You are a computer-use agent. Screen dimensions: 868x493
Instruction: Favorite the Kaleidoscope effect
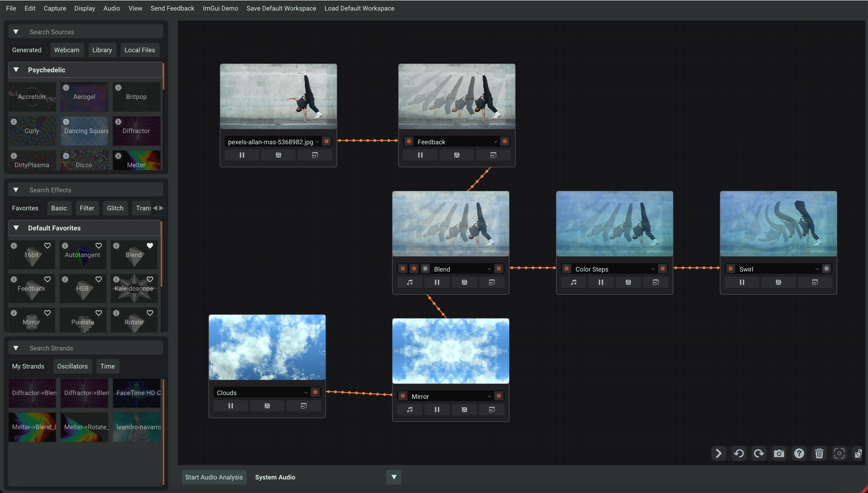(150, 279)
